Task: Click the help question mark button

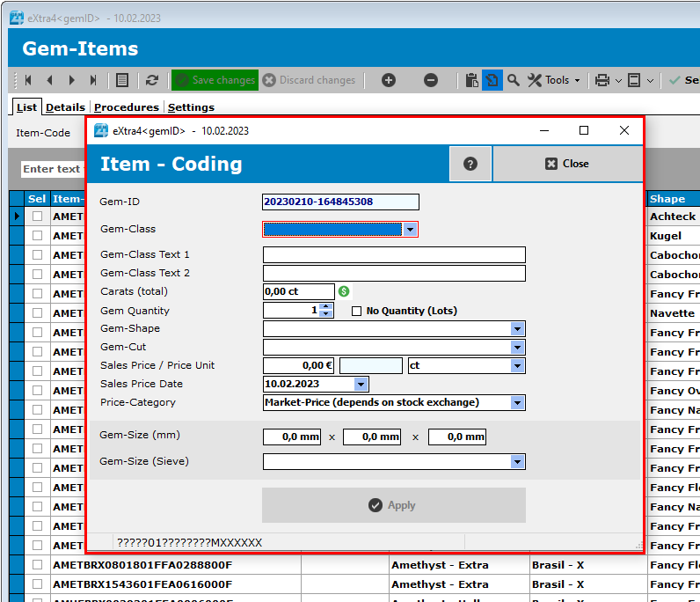Action: click(x=470, y=164)
